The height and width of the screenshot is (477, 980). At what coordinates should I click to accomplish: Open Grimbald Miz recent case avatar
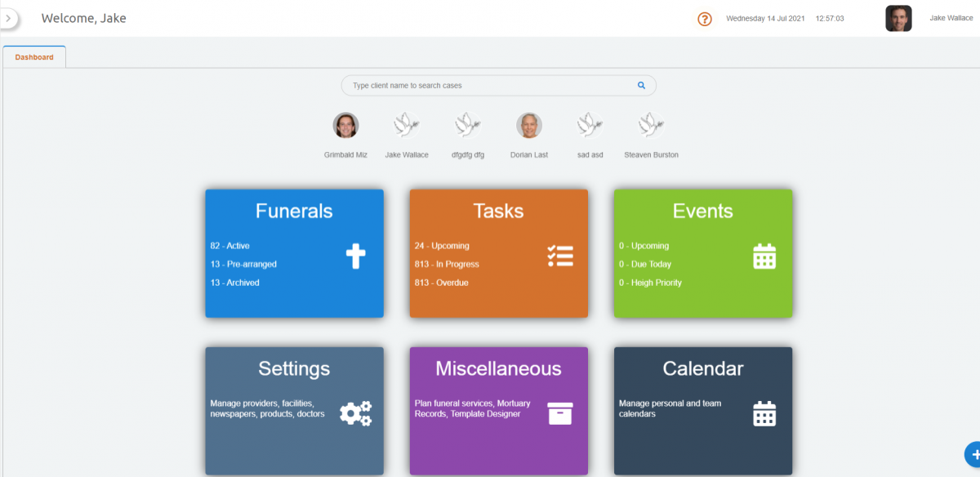tap(345, 126)
